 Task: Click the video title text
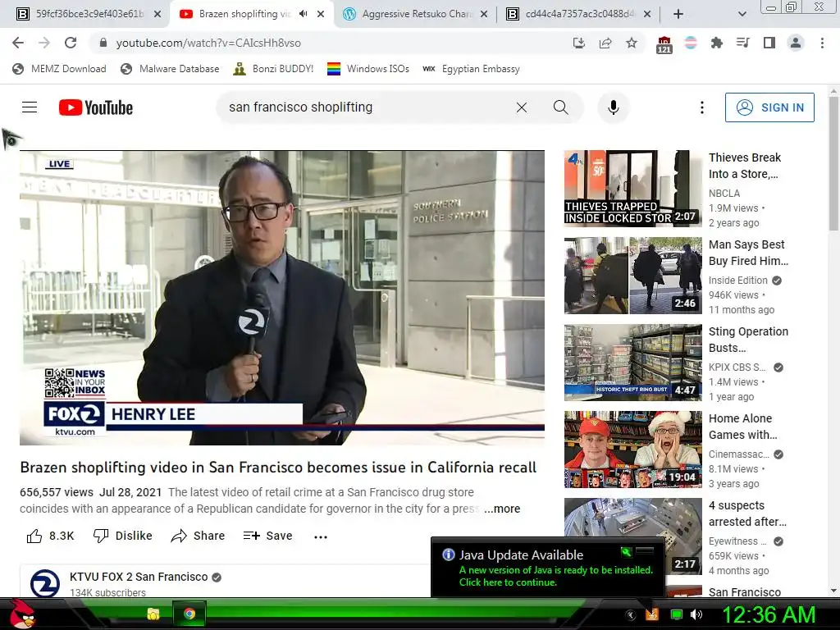(x=278, y=467)
